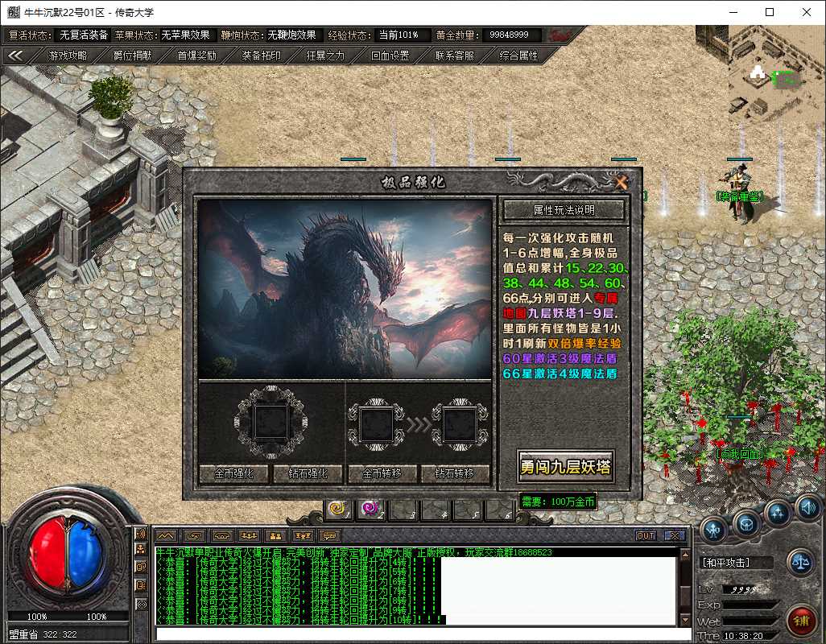Open the inventory bag round icon
The height and width of the screenshot is (644, 826).
point(746,525)
